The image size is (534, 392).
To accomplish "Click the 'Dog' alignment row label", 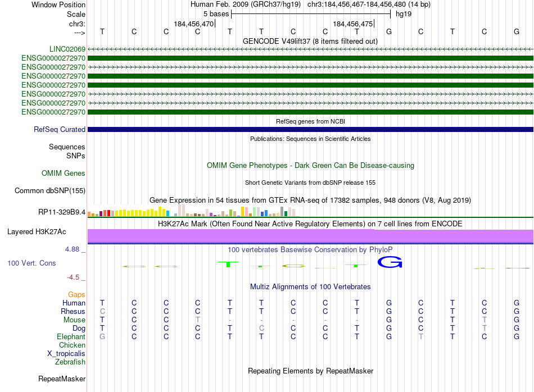I will click(79, 329).
